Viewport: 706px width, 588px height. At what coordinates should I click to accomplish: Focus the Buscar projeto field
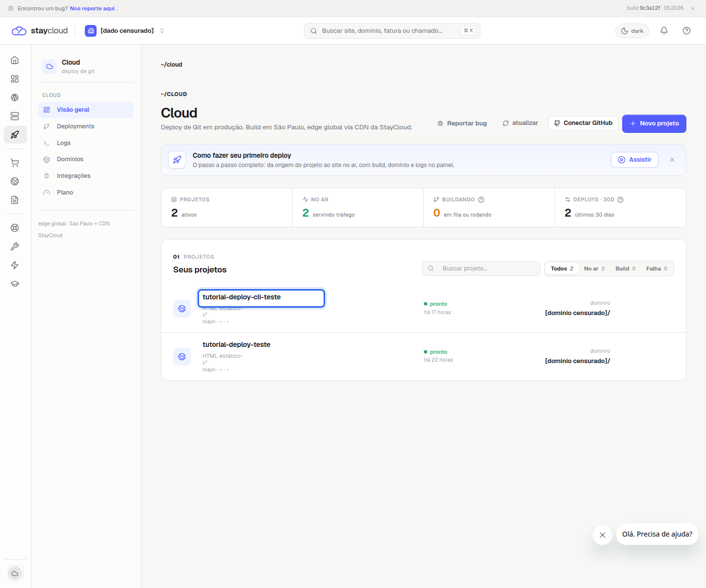[481, 269]
